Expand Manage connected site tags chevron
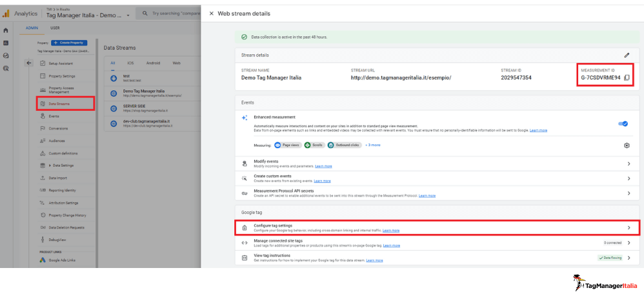This screenshot has height=297, width=644. pyautogui.click(x=629, y=242)
